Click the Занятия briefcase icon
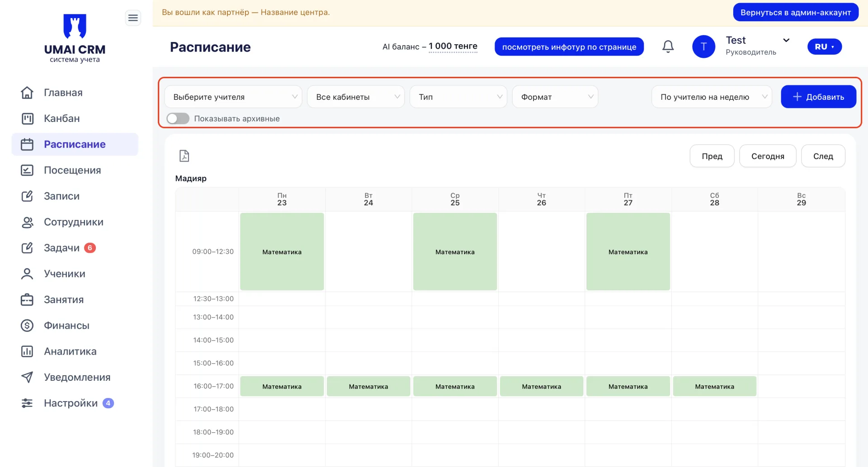 27,299
